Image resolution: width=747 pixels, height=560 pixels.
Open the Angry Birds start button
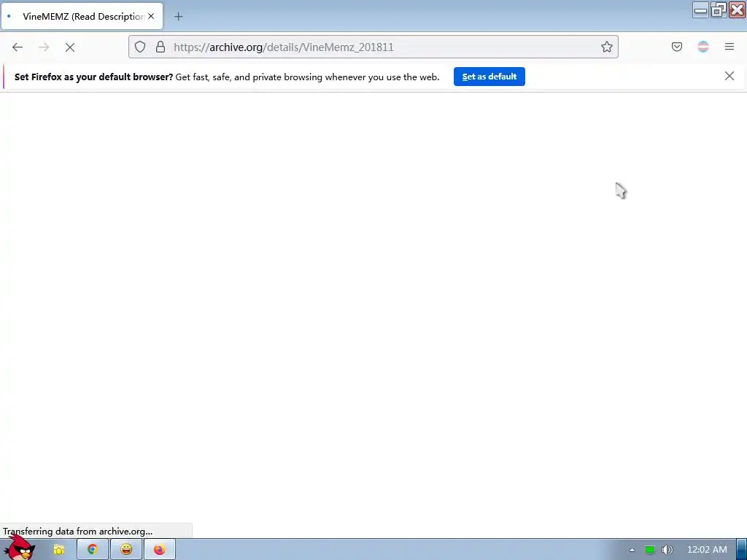(x=20, y=548)
